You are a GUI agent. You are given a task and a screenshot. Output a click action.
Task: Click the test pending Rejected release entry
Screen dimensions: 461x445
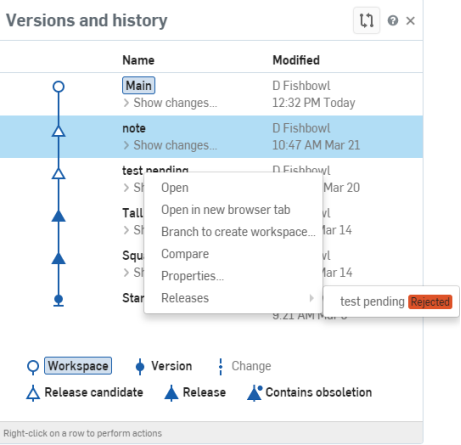click(x=391, y=302)
